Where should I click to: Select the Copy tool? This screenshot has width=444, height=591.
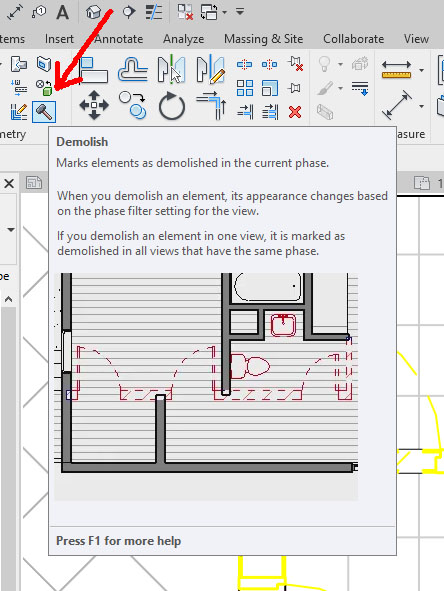coord(133,105)
